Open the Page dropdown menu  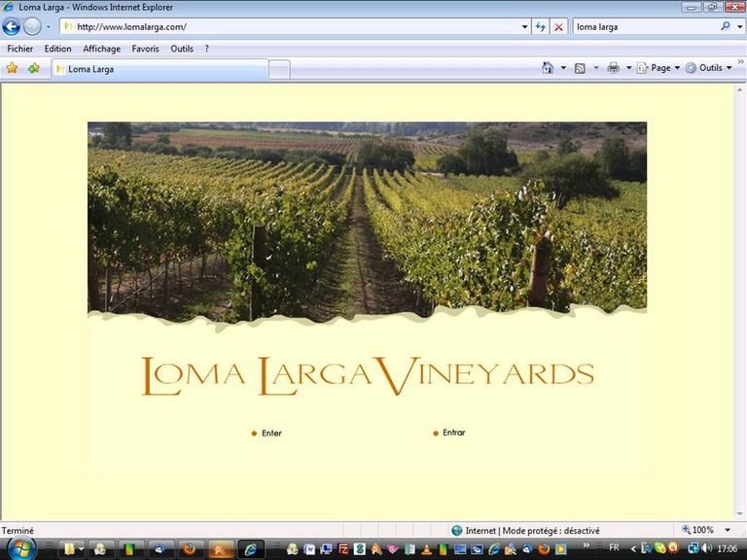(665, 68)
